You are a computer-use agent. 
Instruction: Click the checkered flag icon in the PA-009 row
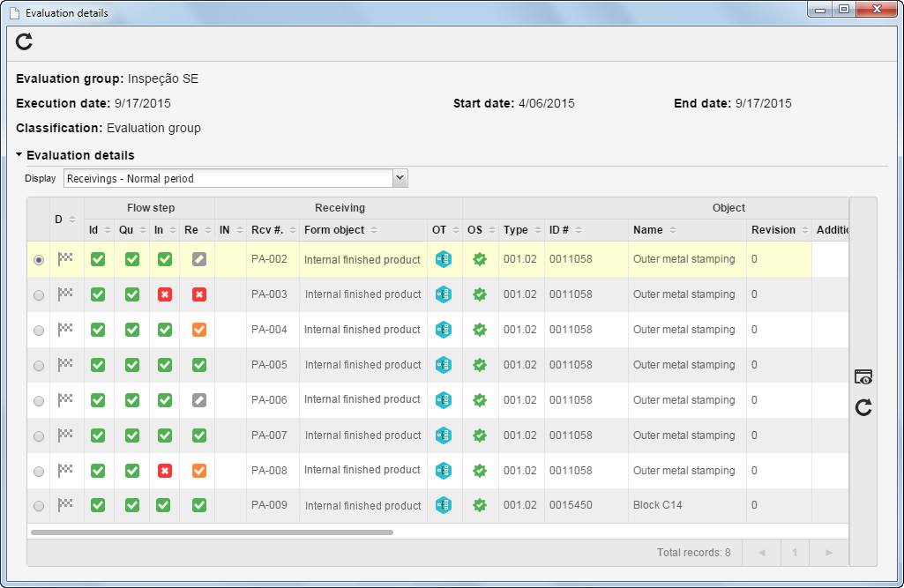[65, 504]
